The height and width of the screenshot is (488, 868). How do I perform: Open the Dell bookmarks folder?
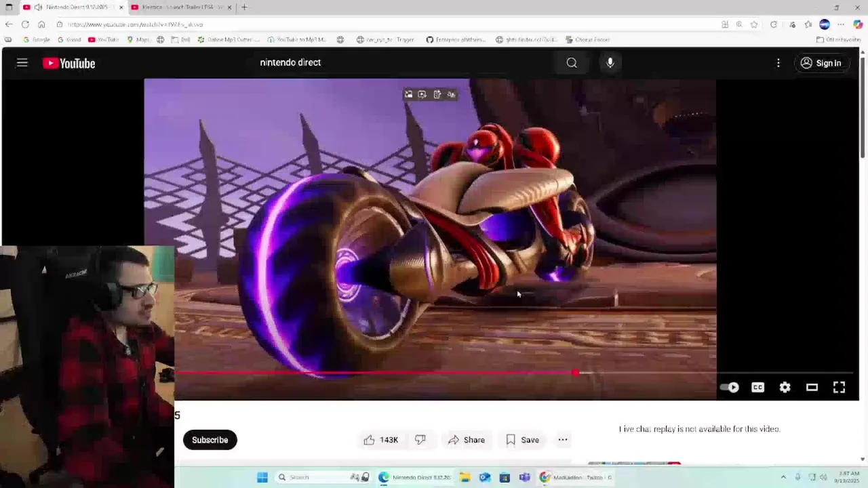coord(180,39)
